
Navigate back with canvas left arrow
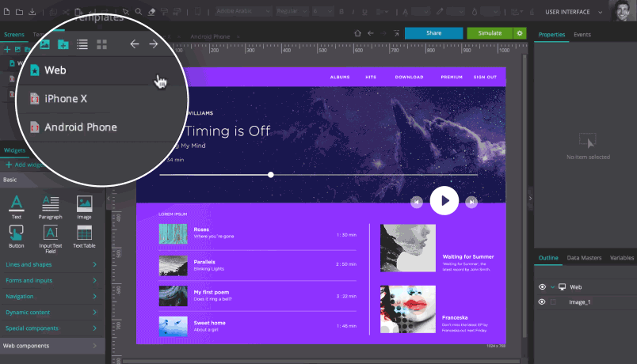[x=371, y=33]
